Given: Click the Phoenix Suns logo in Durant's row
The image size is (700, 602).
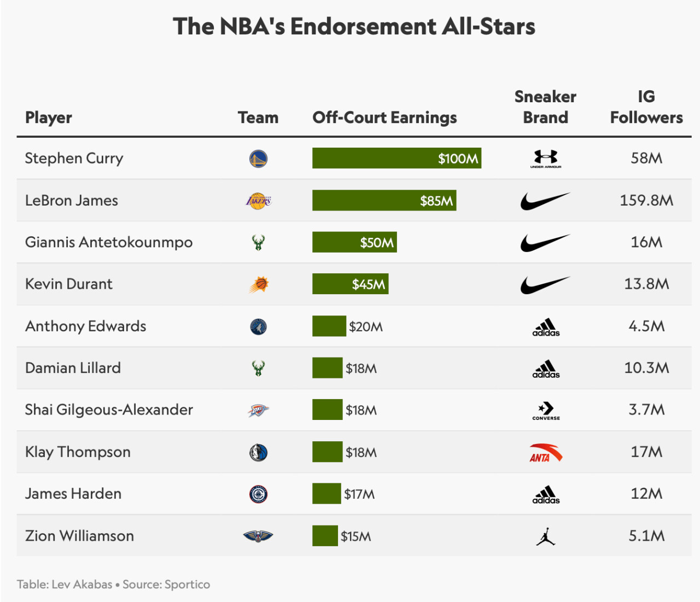Looking at the screenshot, I should [x=259, y=284].
